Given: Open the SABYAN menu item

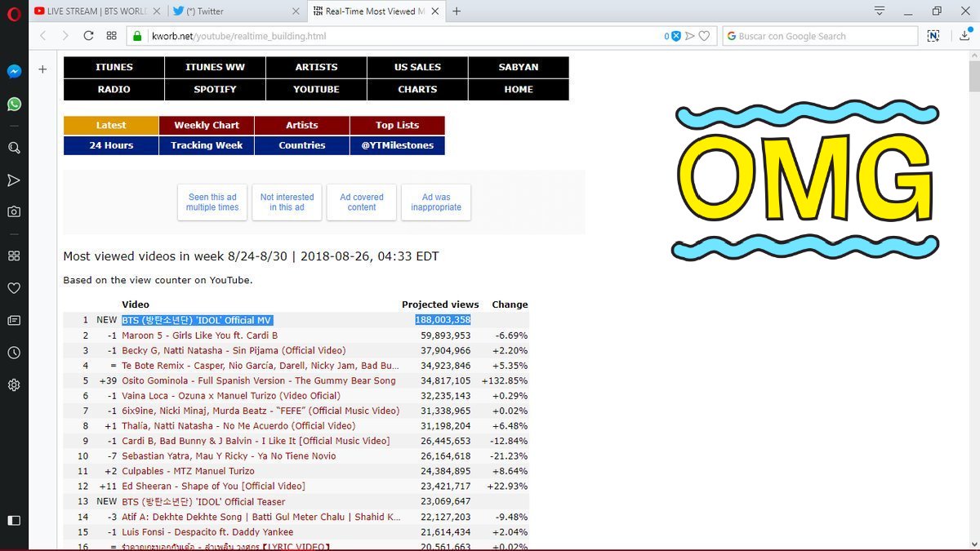Looking at the screenshot, I should [519, 67].
